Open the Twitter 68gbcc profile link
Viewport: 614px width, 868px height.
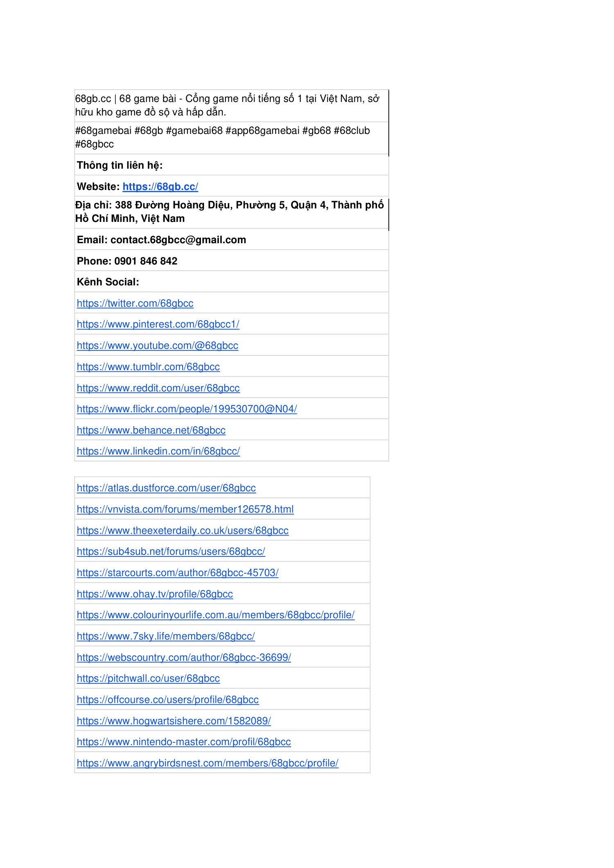point(135,303)
